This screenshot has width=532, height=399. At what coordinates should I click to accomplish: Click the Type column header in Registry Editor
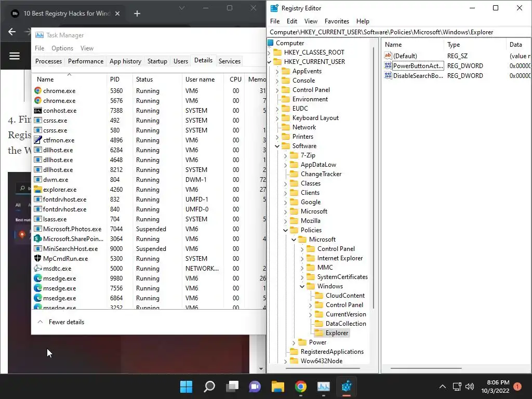point(474,45)
